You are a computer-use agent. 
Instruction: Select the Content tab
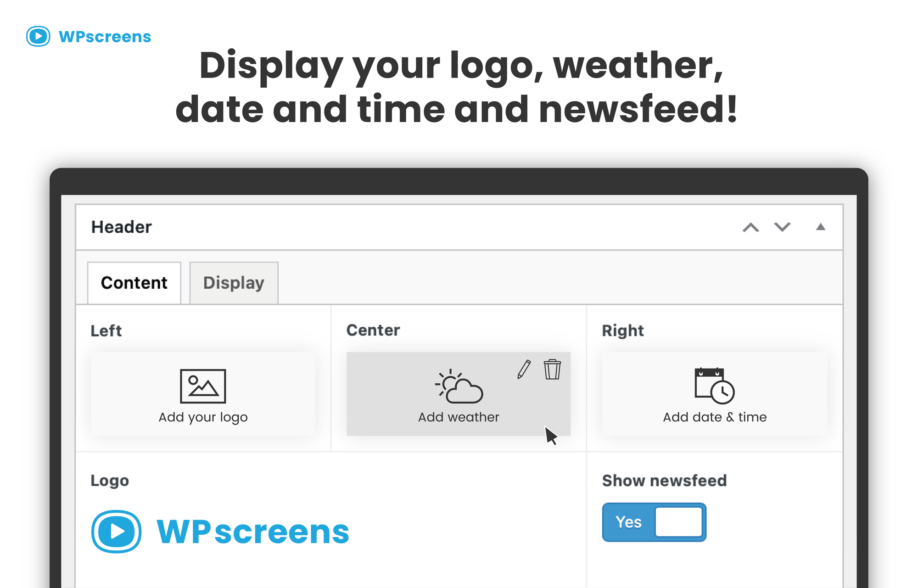[134, 283]
